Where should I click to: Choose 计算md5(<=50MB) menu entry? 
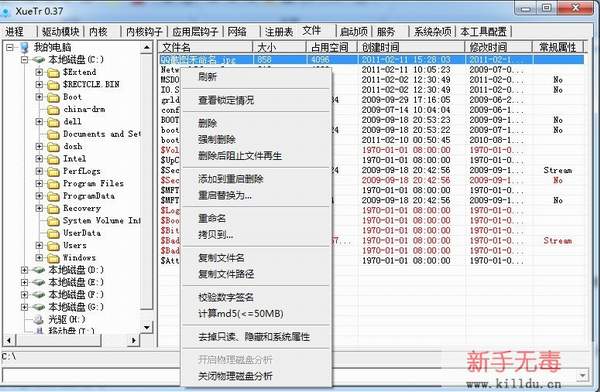(x=256, y=314)
